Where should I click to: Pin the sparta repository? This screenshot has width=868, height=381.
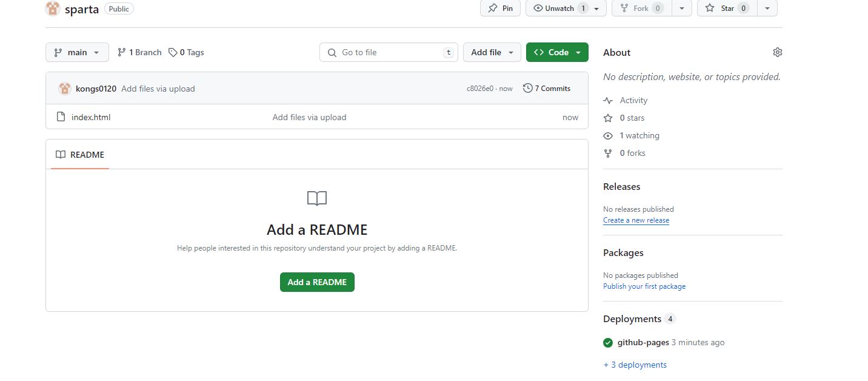500,8
